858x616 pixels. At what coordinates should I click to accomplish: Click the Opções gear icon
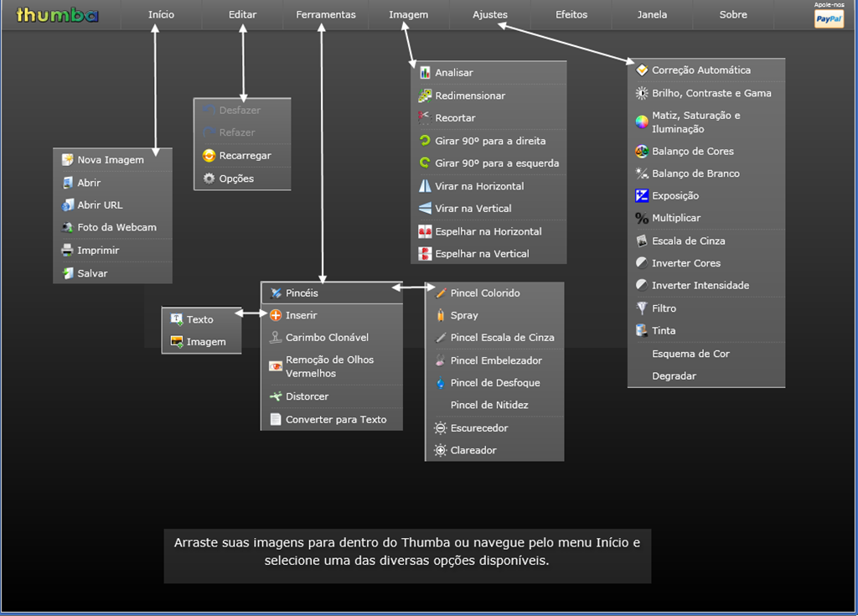click(x=209, y=179)
